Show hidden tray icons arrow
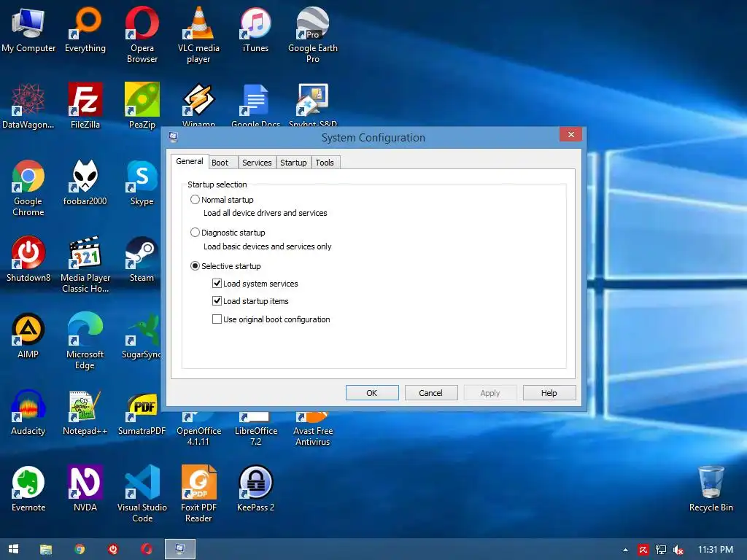 pos(625,550)
